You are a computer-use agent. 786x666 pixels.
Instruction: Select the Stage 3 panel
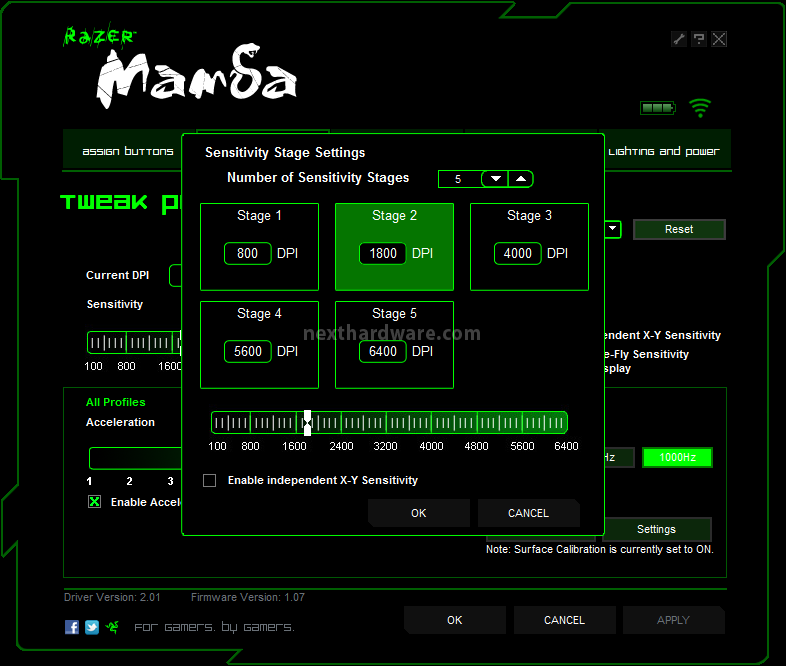tap(529, 247)
